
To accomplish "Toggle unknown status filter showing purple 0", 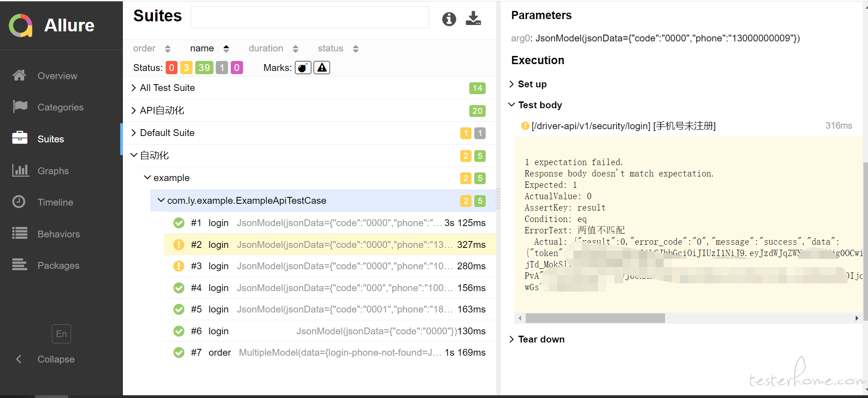I will (x=237, y=67).
